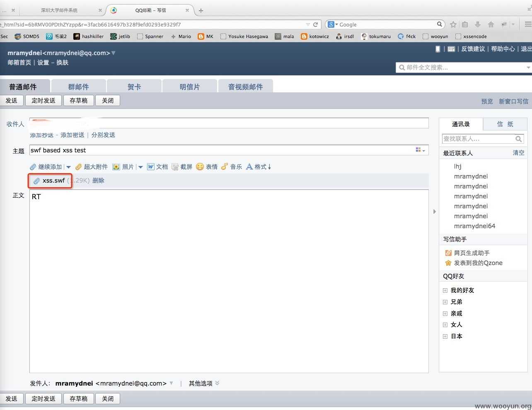Image resolution: width=532 pixels, height=410 pixels.
Task: Click the browser reload icon
Action: point(316,24)
